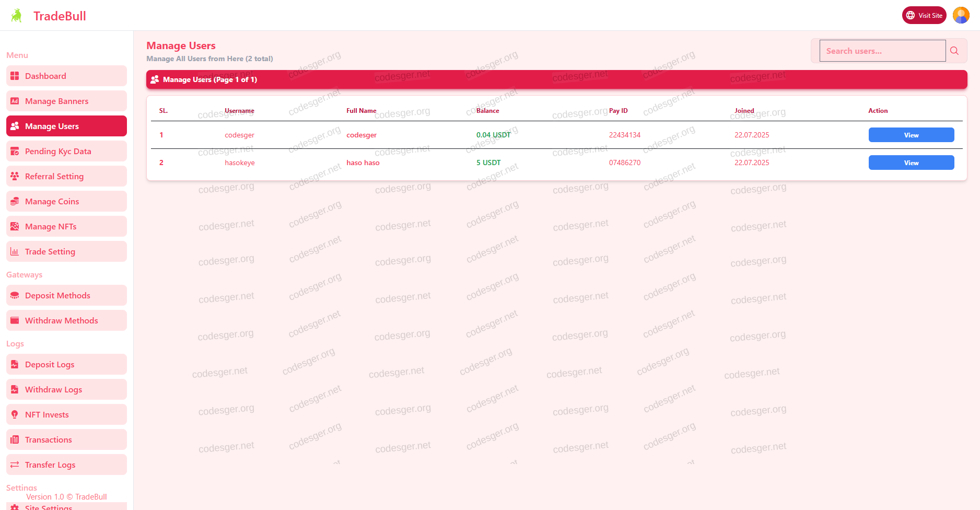Click the TradeBull brand name link

(x=60, y=16)
